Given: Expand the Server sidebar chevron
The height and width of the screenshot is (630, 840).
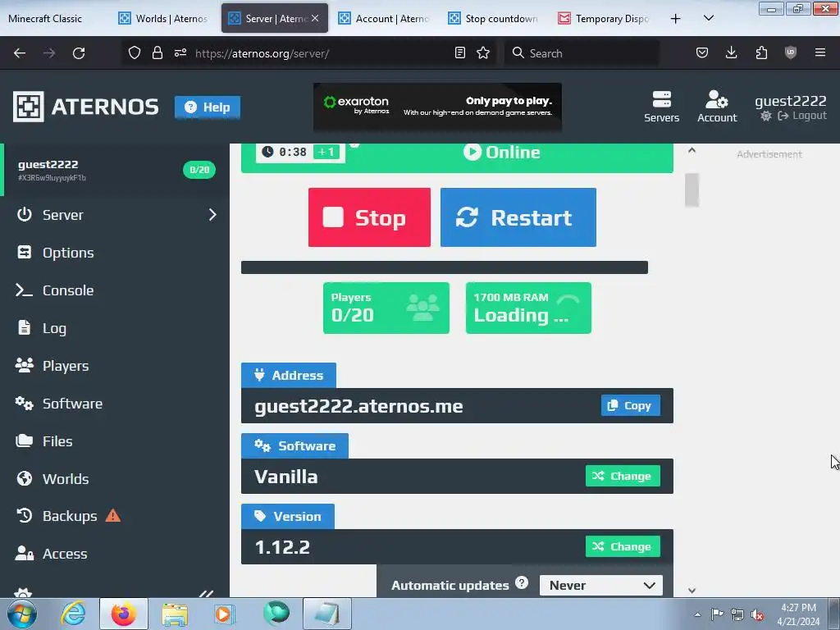Looking at the screenshot, I should [212, 215].
